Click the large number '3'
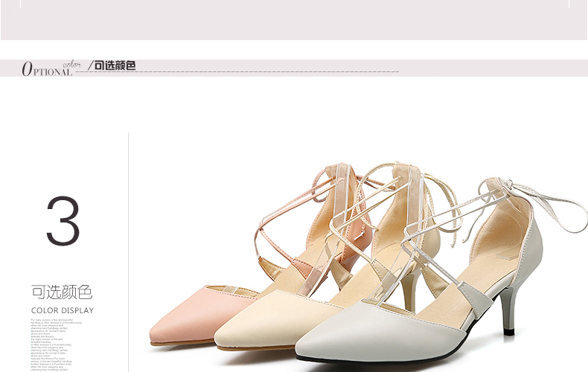The image size is (588, 372). 63,220
